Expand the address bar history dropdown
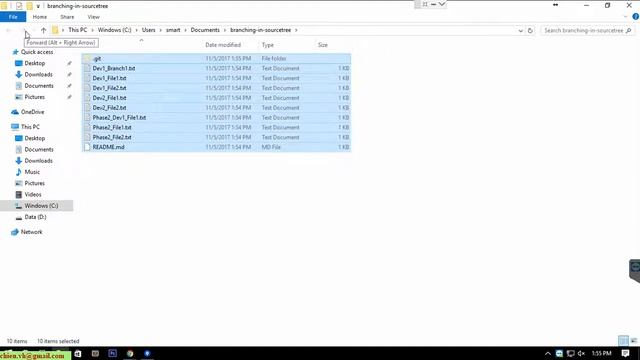The height and width of the screenshot is (360, 640). coord(520,30)
